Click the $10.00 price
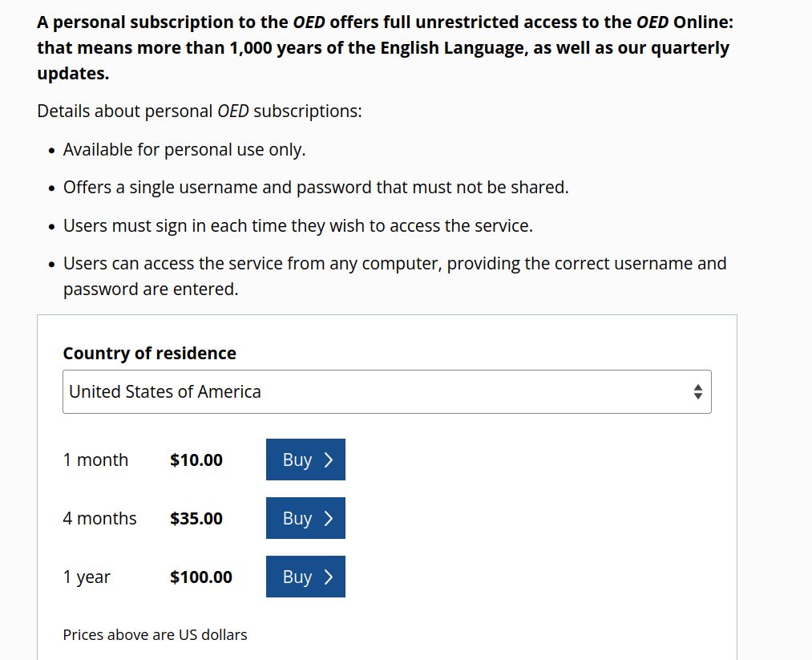 [x=196, y=460]
